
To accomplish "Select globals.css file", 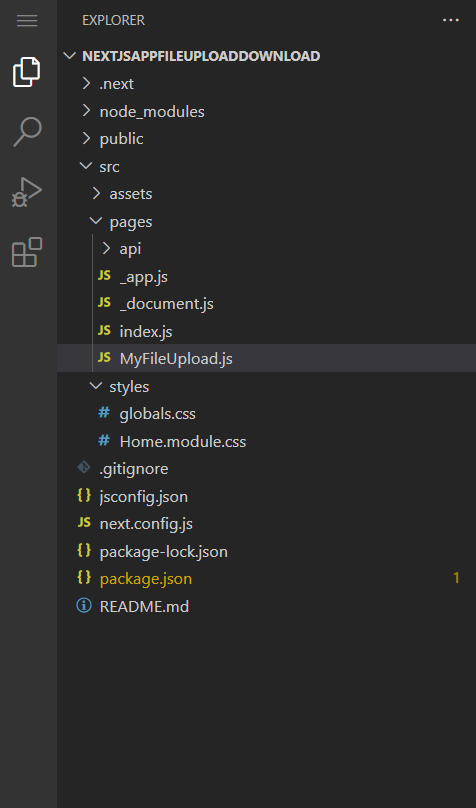I will (x=266, y=414).
